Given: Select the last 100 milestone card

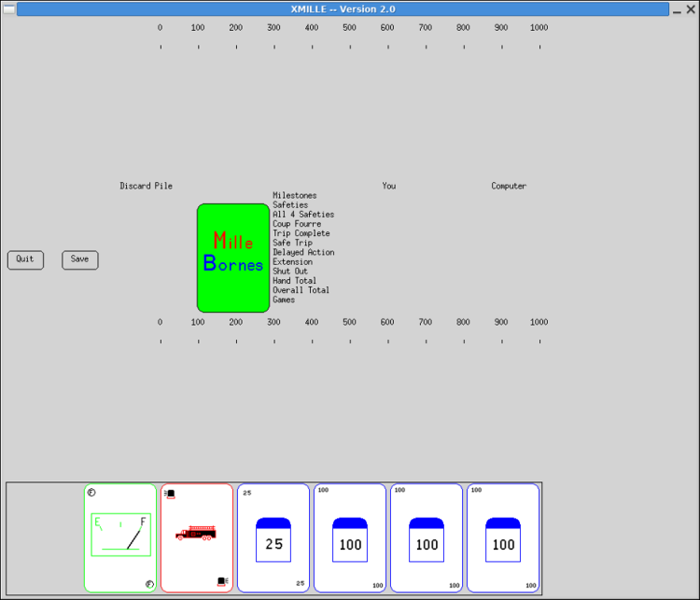Looking at the screenshot, I should click(503, 537).
